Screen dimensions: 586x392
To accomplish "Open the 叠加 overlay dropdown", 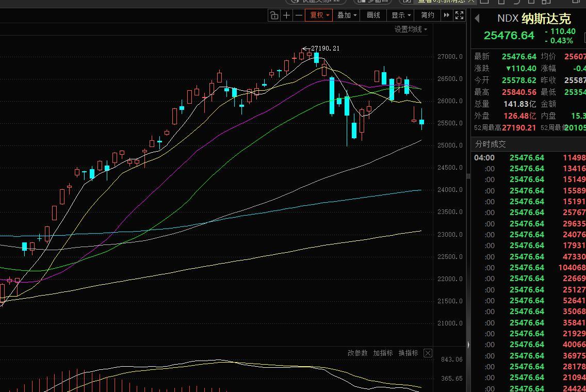I will click(347, 15).
